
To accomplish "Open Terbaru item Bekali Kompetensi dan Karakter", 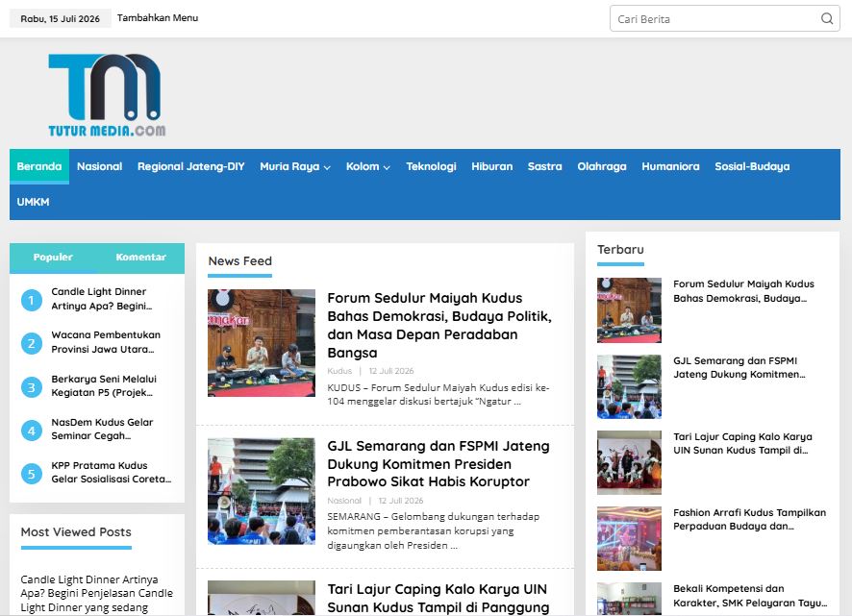I will click(x=750, y=596).
